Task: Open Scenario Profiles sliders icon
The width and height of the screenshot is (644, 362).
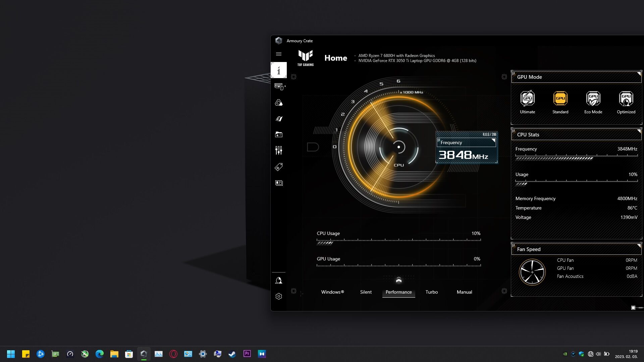Action: click(x=279, y=150)
